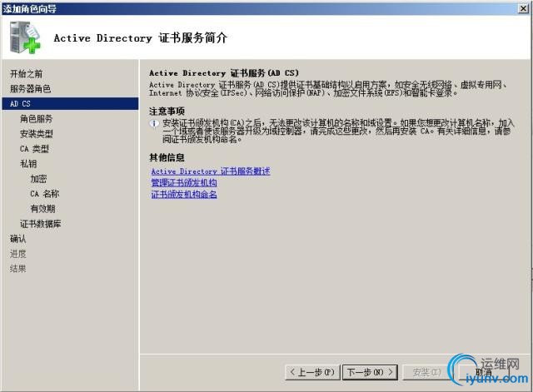Open the 管理证书颁发机构 link

184,183
